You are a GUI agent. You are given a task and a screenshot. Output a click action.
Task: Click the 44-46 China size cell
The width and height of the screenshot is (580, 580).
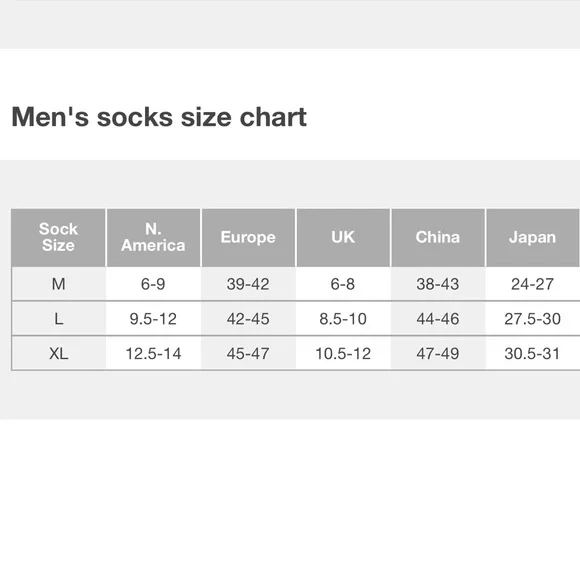(x=438, y=319)
